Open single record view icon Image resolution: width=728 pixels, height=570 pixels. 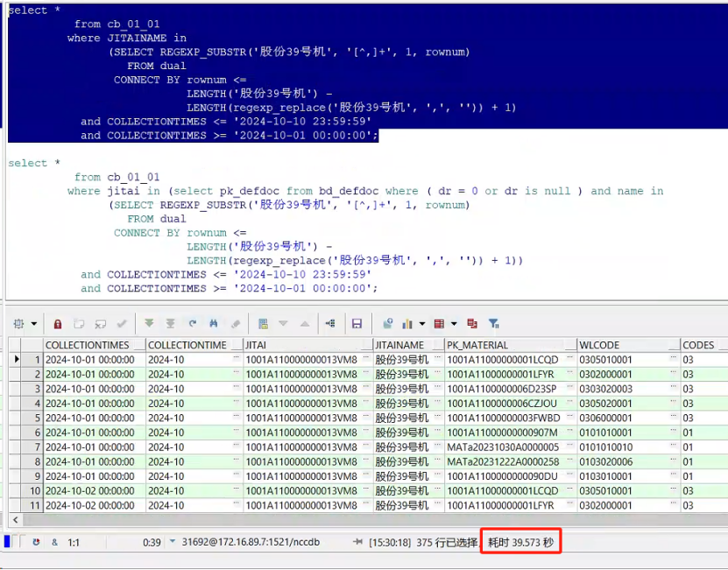click(263, 324)
